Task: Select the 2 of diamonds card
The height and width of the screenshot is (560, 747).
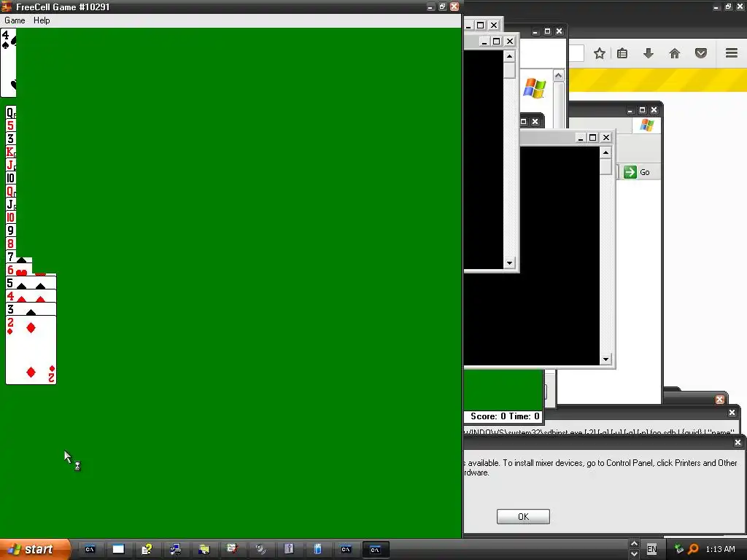Action: 31,350
